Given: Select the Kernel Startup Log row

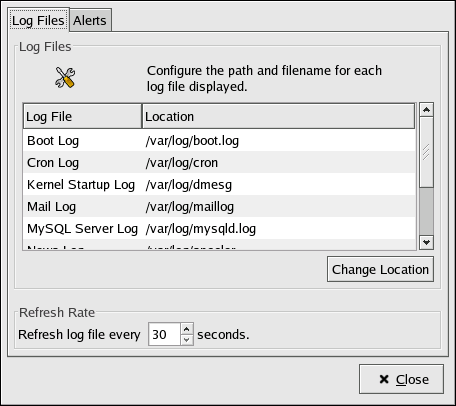Looking at the screenshot, I should [x=219, y=184].
